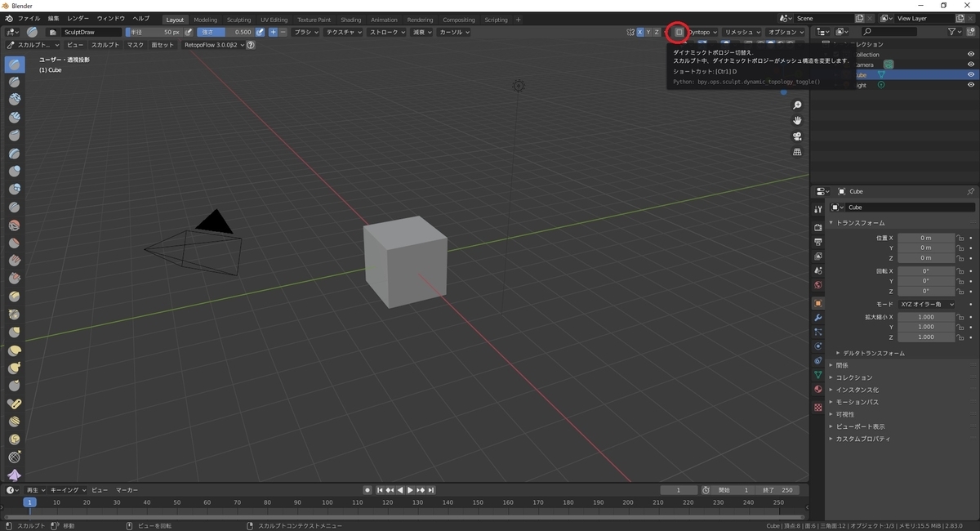Open the Material properties tab

(817, 389)
